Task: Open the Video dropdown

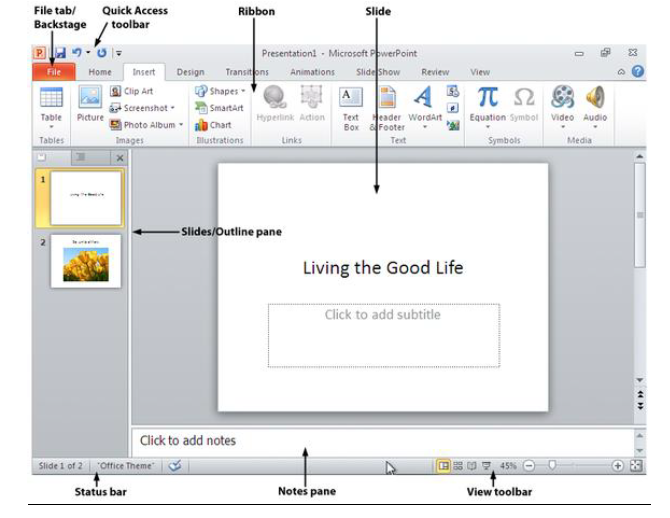Action: pos(562,127)
